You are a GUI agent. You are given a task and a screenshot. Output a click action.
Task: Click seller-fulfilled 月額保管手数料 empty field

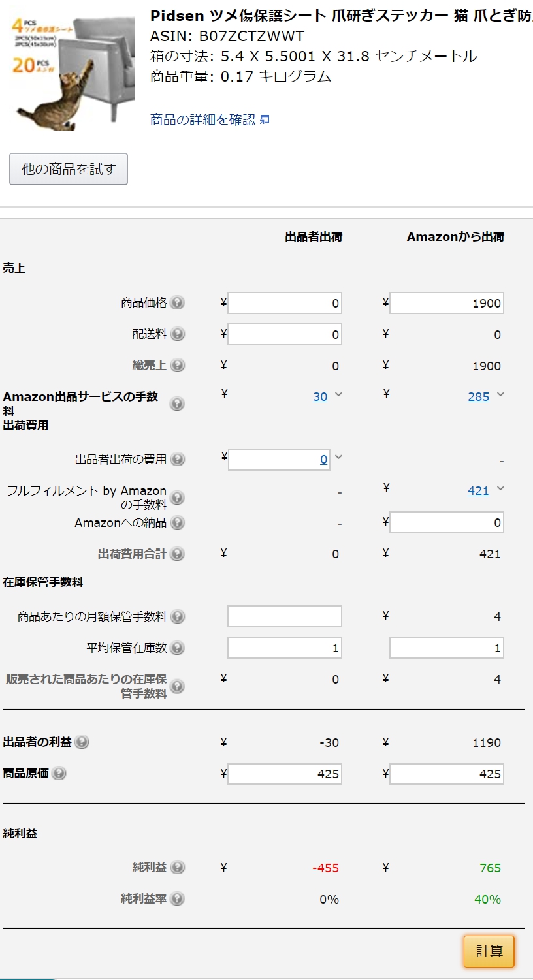click(285, 616)
